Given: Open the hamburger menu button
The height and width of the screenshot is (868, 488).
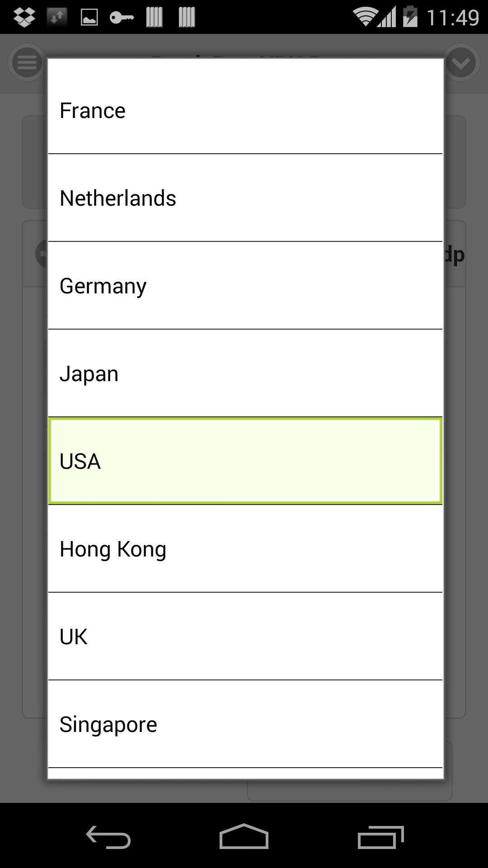Looking at the screenshot, I should pos(27,62).
